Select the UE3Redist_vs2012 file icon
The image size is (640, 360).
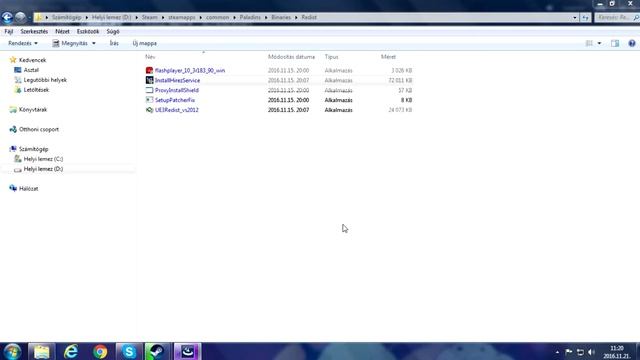(149, 110)
